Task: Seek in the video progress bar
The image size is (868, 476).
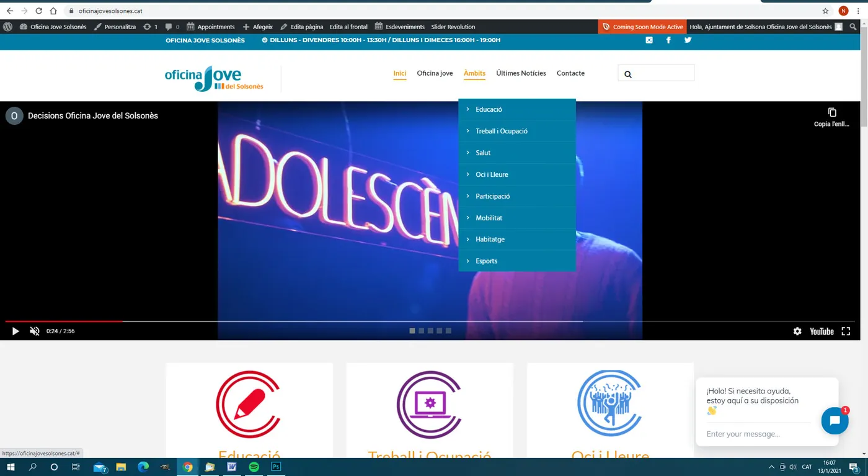Action: pos(430,321)
